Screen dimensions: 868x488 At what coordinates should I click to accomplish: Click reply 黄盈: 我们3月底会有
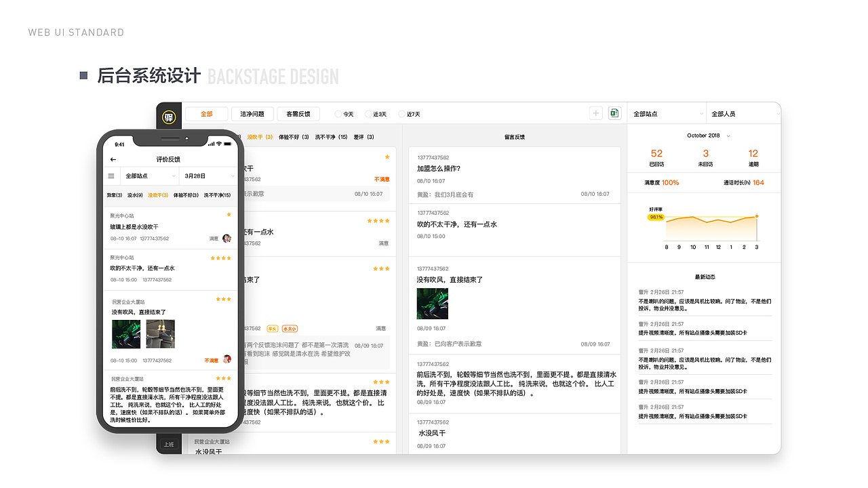(446, 195)
